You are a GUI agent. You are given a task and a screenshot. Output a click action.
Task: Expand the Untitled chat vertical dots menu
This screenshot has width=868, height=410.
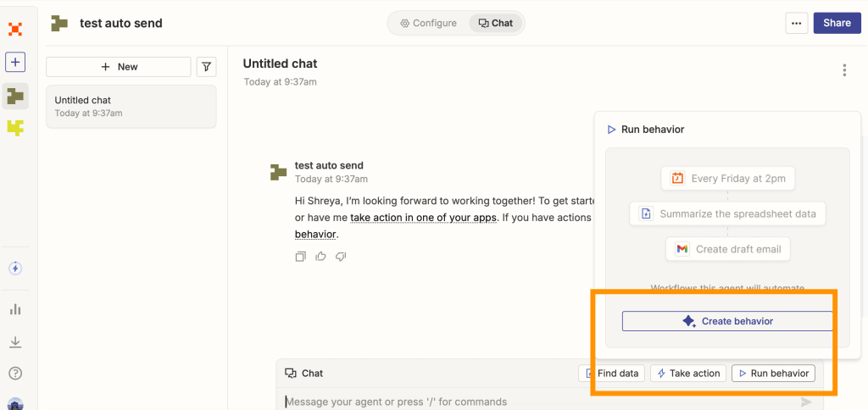point(844,70)
